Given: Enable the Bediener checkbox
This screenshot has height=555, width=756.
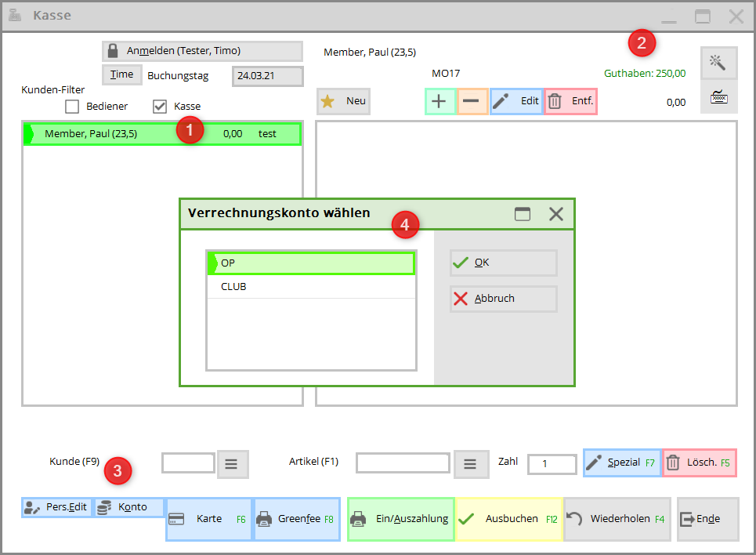Looking at the screenshot, I should 72,106.
